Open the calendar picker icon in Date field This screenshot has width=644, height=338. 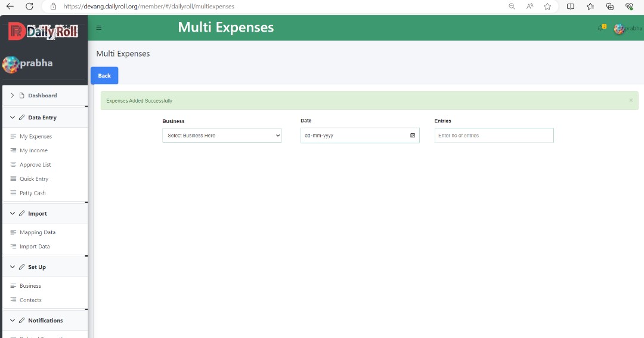413,136
